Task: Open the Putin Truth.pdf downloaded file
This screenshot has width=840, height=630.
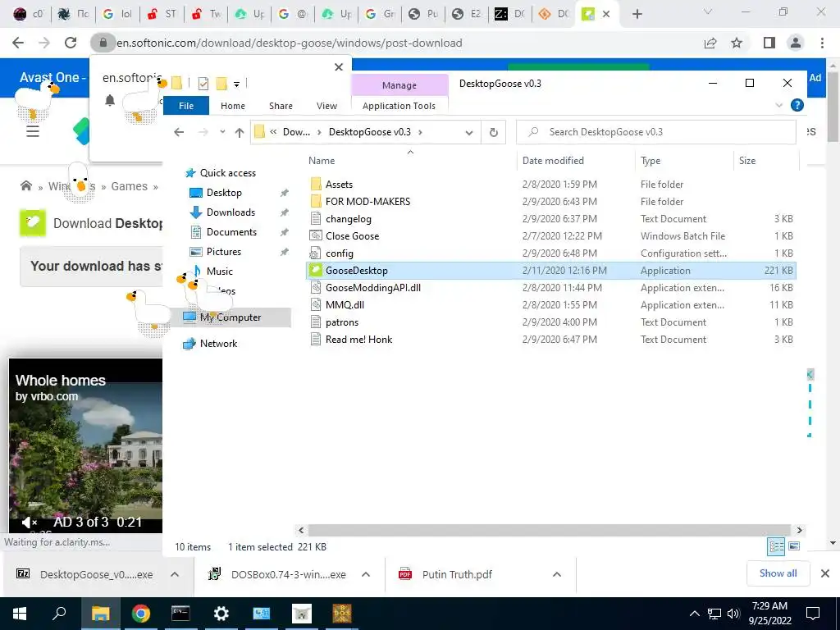Action: tap(456, 574)
